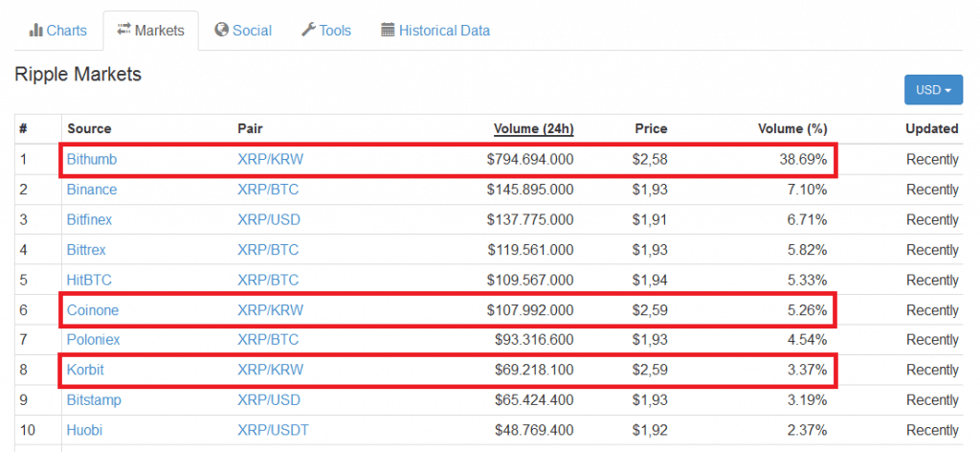This screenshot has height=452, width=980.
Task: Click the XRP/USDT pair for Huobi
Action: (273, 430)
